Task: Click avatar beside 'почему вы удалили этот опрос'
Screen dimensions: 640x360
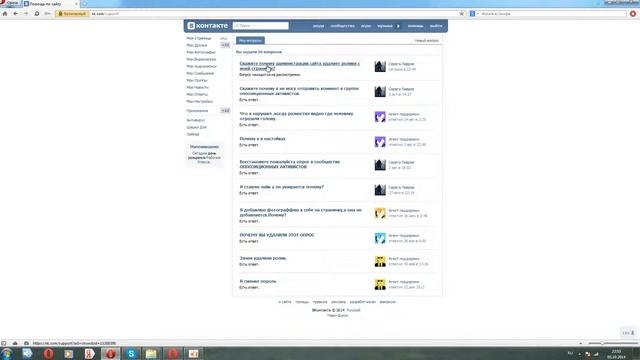Action: (380, 238)
